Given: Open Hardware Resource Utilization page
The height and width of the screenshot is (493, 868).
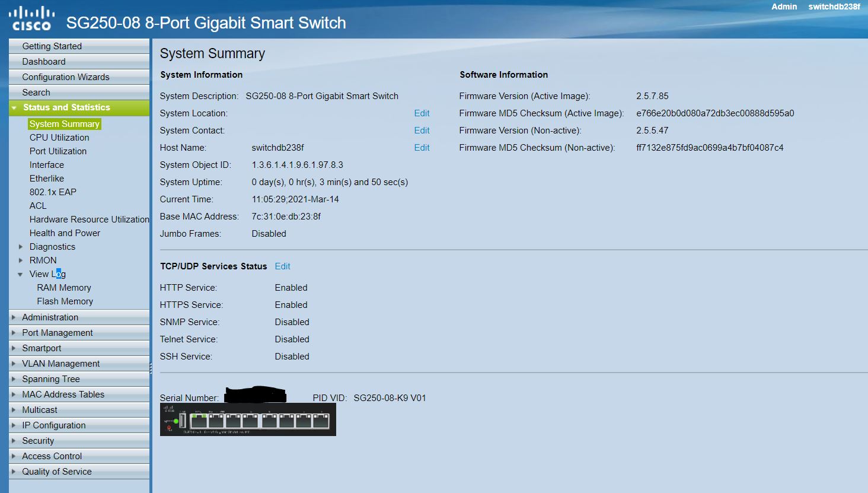Looking at the screenshot, I should 90,220.
